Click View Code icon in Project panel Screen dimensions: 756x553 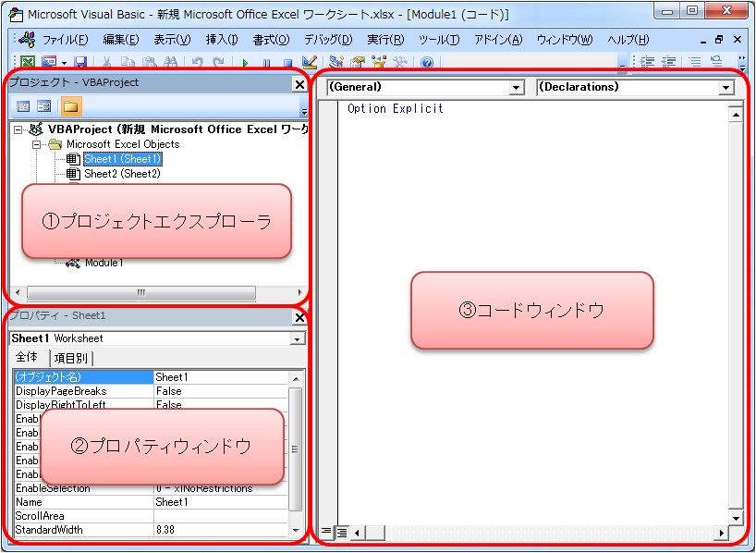click(x=23, y=106)
